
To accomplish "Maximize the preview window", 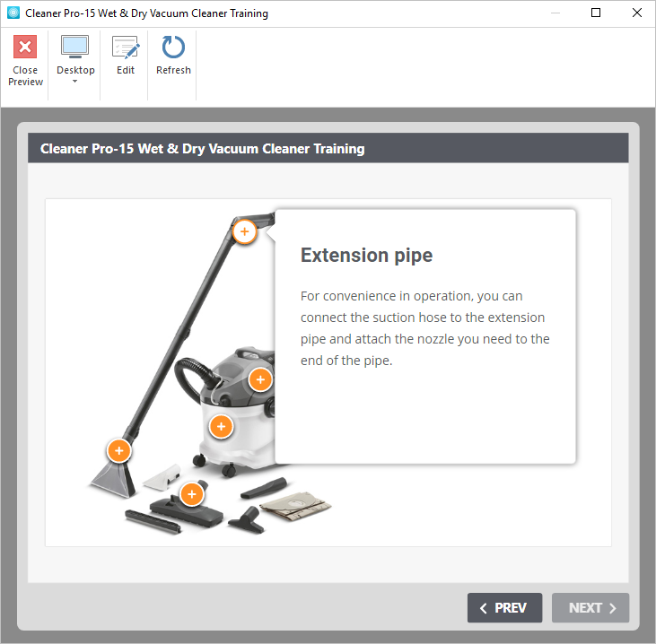I will point(596,13).
